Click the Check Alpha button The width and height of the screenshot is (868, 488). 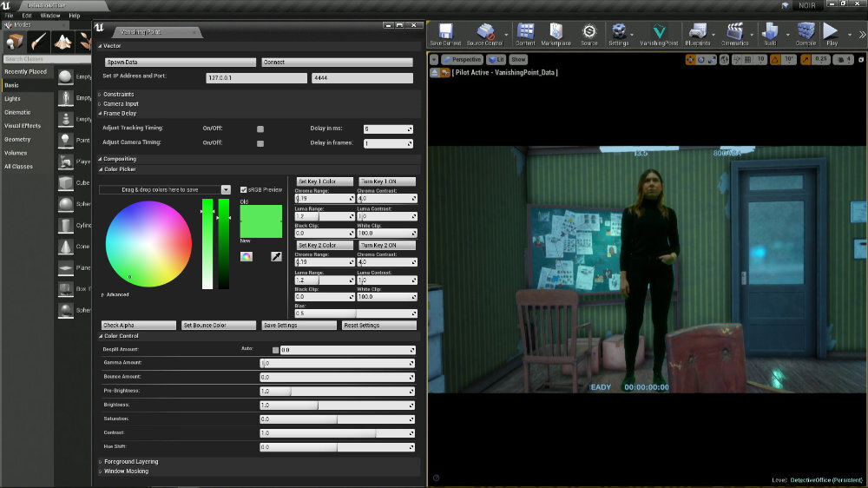click(x=138, y=325)
